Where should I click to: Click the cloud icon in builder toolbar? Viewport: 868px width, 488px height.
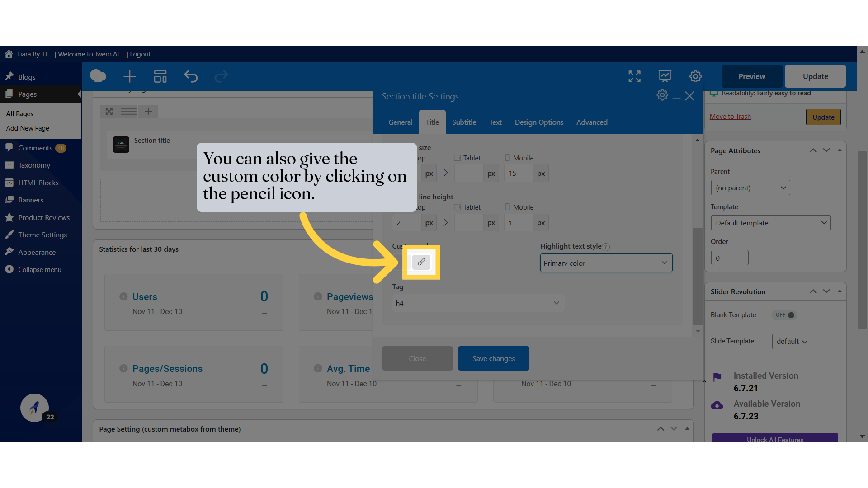click(x=98, y=76)
